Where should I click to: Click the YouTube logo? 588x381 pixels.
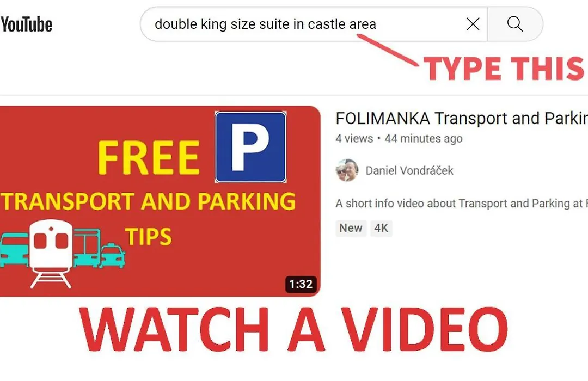(26, 24)
